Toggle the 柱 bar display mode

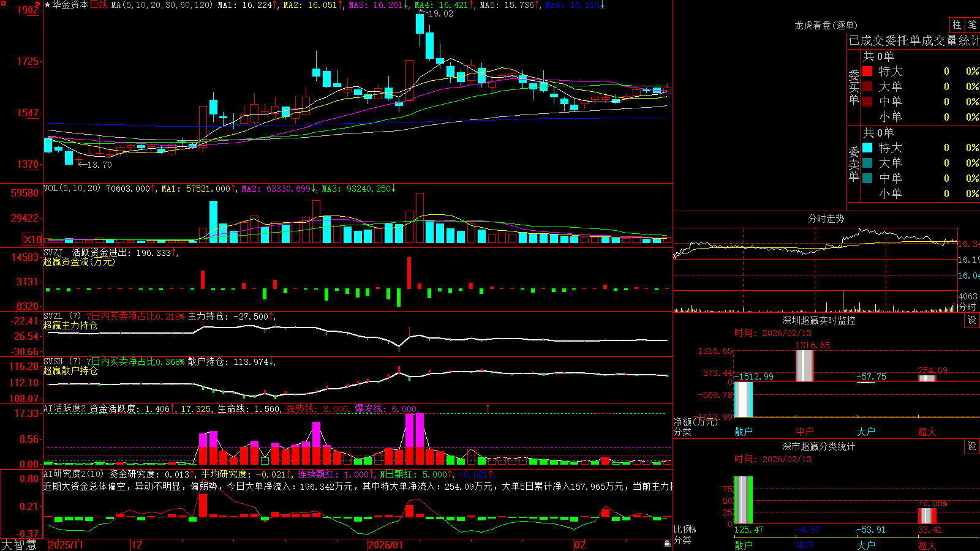(956, 24)
